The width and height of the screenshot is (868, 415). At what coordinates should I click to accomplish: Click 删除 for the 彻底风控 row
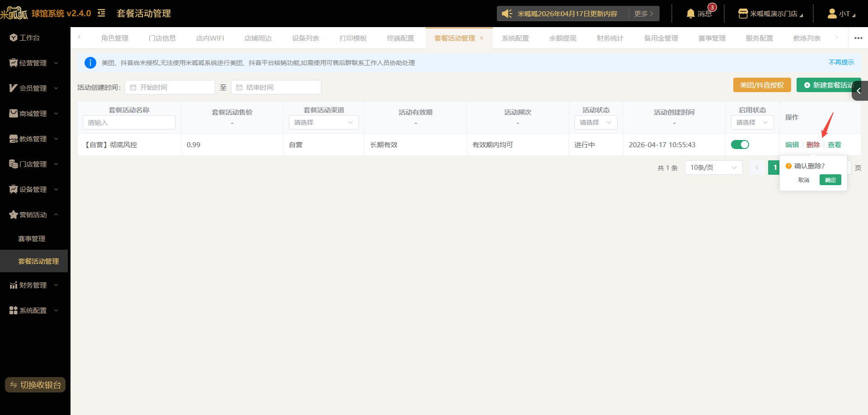pyautogui.click(x=813, y=145)
